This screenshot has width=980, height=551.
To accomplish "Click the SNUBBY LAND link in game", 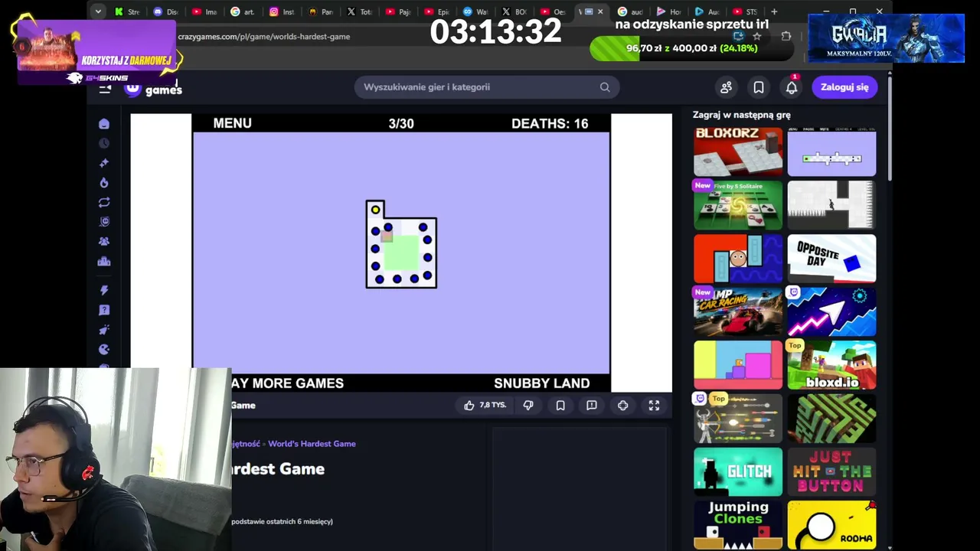I will pyautogui.click(x=541, y=383).
